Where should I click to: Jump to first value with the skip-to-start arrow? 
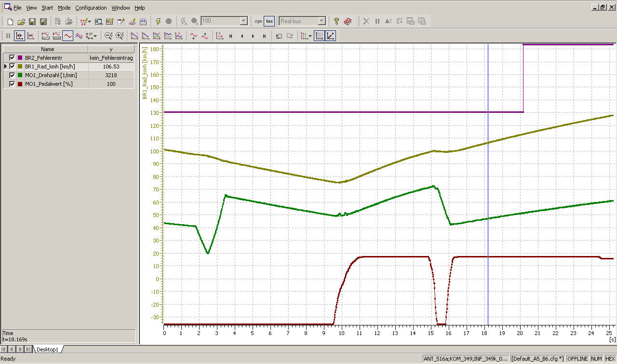pyautogui.click(x=231, y=36)
